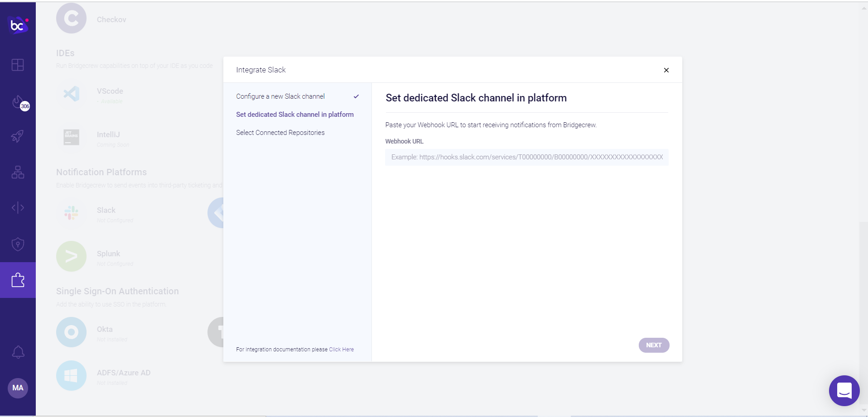This screenshot has width=868, height=417.
Task: Click the 'Integrate Slack' dialog title
Action: pos(261,70)
